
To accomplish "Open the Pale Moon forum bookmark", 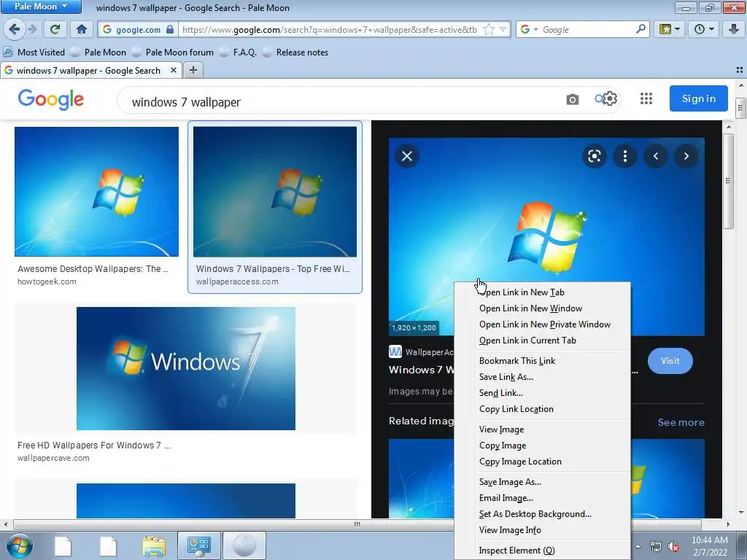I will 174,52.
